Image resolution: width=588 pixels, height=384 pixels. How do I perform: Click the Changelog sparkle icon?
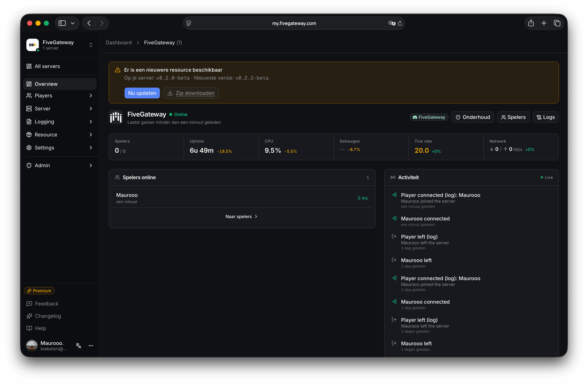pyautogui.click(x=29, y=316)
